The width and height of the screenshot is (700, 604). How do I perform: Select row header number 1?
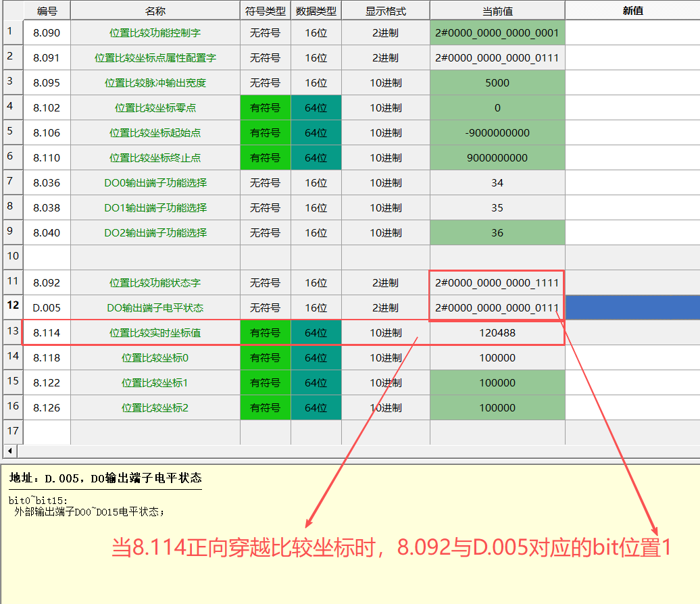pos(13,32)
